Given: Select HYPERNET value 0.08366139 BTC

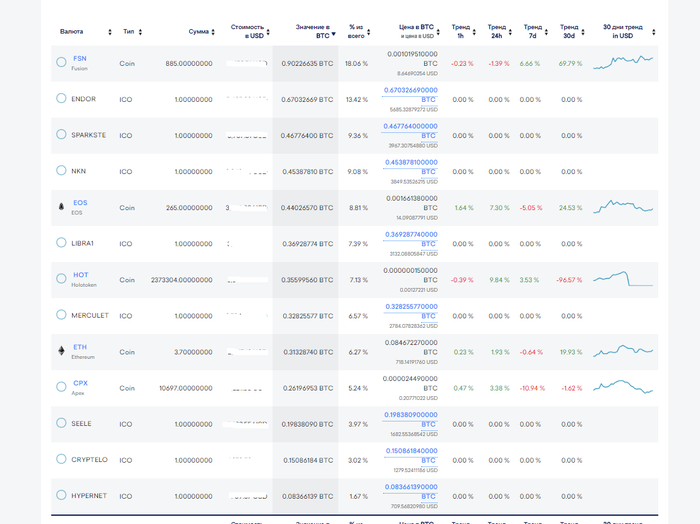Looking at the screenshot, I should pos(308,496).
